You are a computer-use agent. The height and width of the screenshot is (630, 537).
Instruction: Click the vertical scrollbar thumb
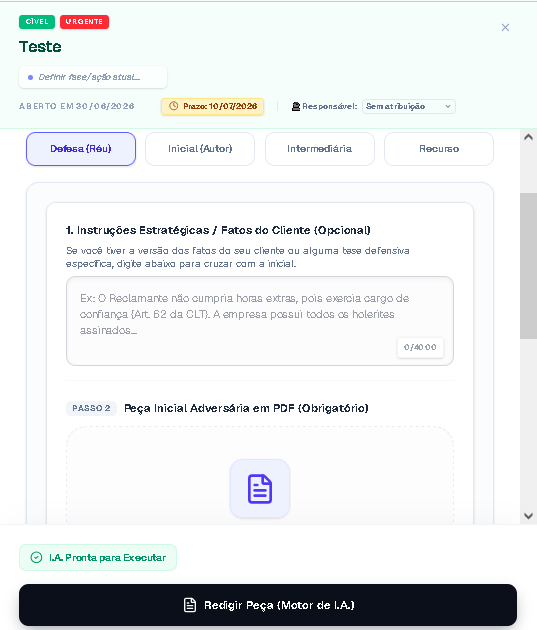pyautogui.click(x=529, y=266)
